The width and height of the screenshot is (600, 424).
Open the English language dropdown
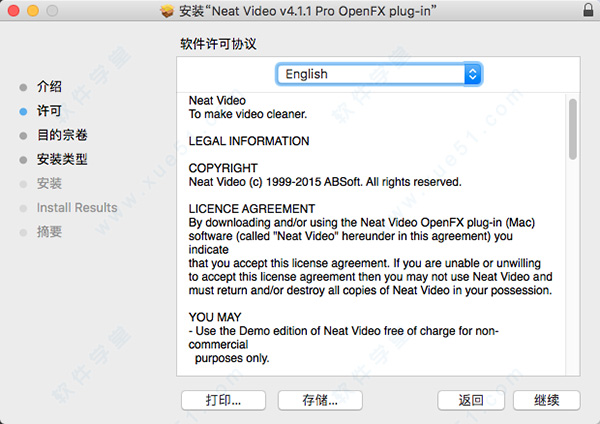[x=379, y=74]
